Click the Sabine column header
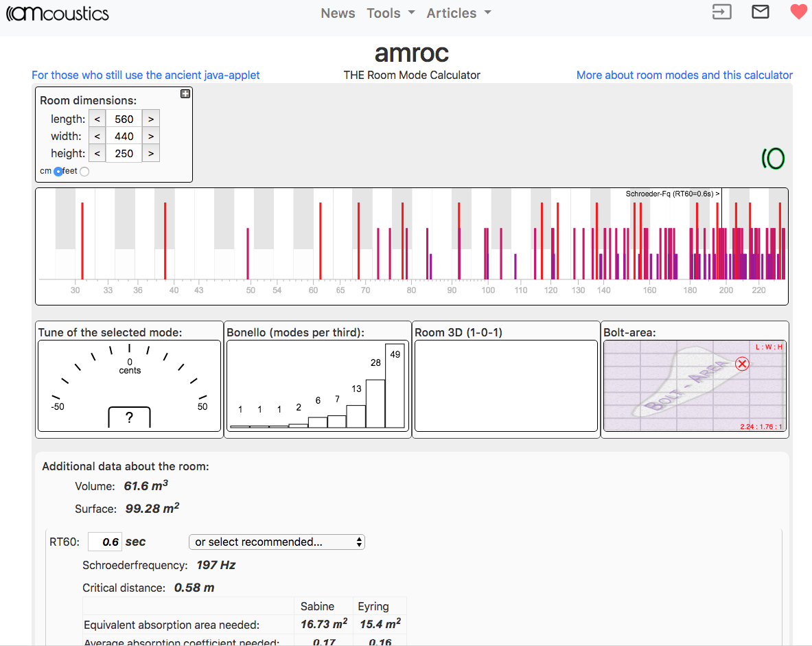The image size is (812, 646). pyautogui.click(x=317, y=607)
